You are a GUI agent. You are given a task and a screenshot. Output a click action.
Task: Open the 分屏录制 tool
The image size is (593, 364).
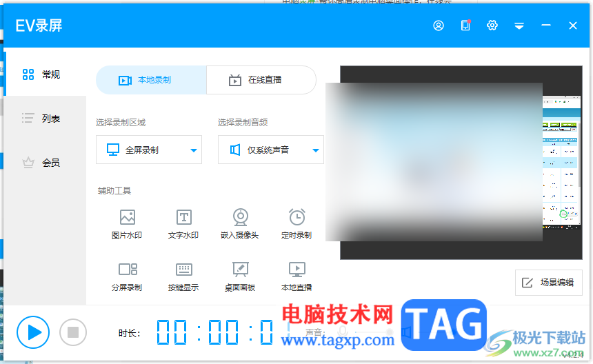(x=127, y=276)
